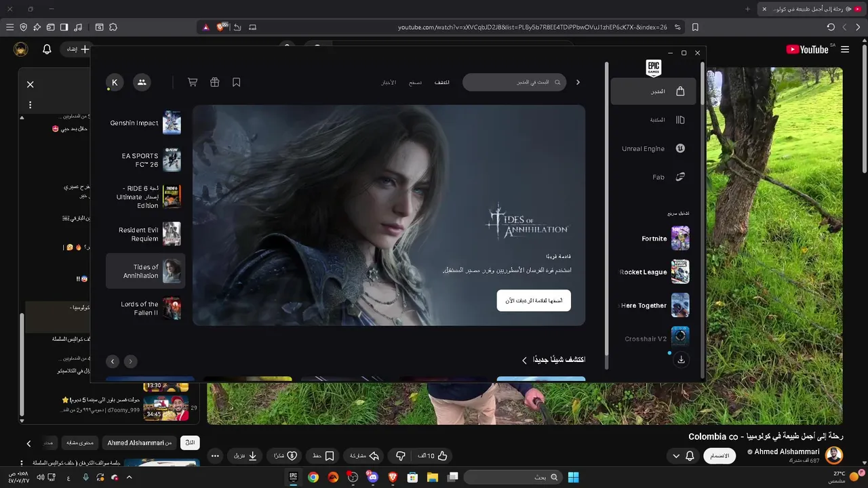Open Fab in the sidebar
The width and height of the screenshot is (868, 488).
[x=653, y=177]
